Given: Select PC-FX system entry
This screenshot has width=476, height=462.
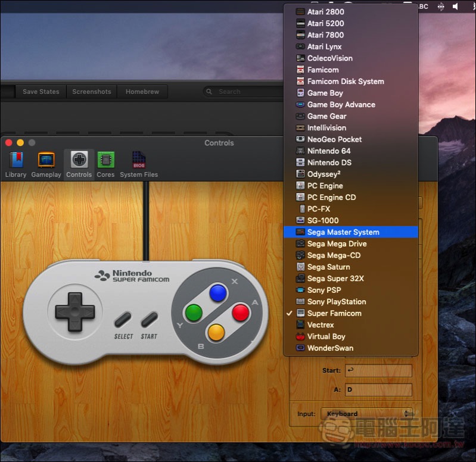Looking at the screenshot, I should [351, 209].
